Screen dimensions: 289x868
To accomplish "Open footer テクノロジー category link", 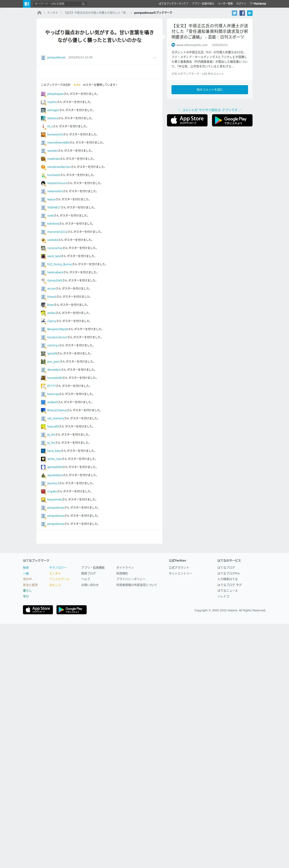I will [58, 568].
